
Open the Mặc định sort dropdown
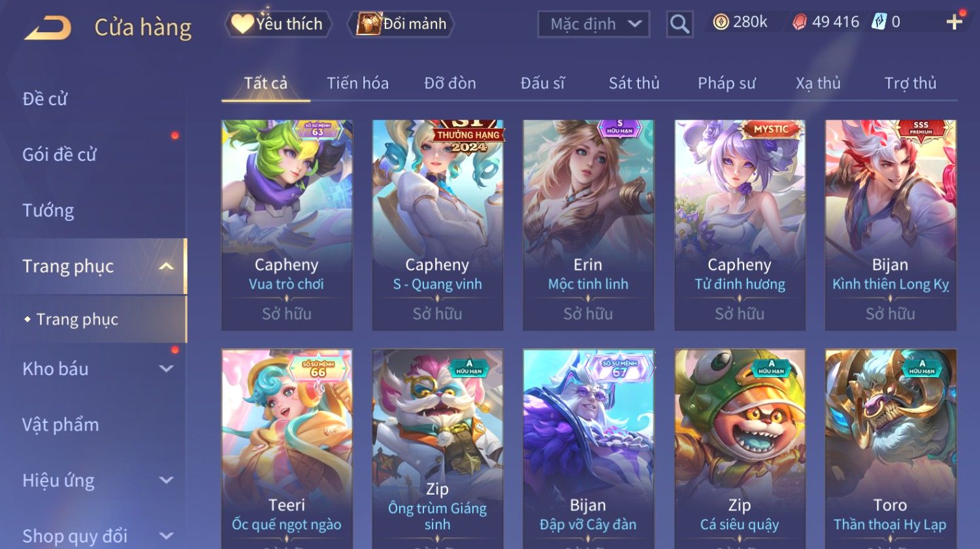coord(593,24)
